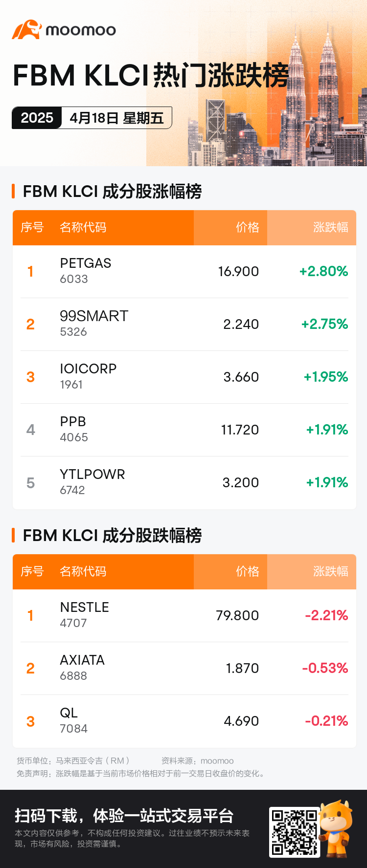Click the moomoo brand name text
Screen dimensions: 367x868
pos(81,30)
